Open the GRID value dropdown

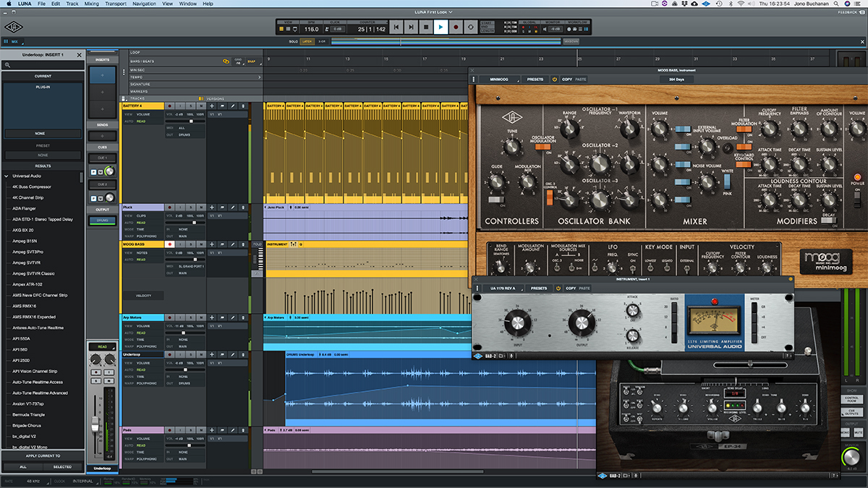tap(238, 61)
